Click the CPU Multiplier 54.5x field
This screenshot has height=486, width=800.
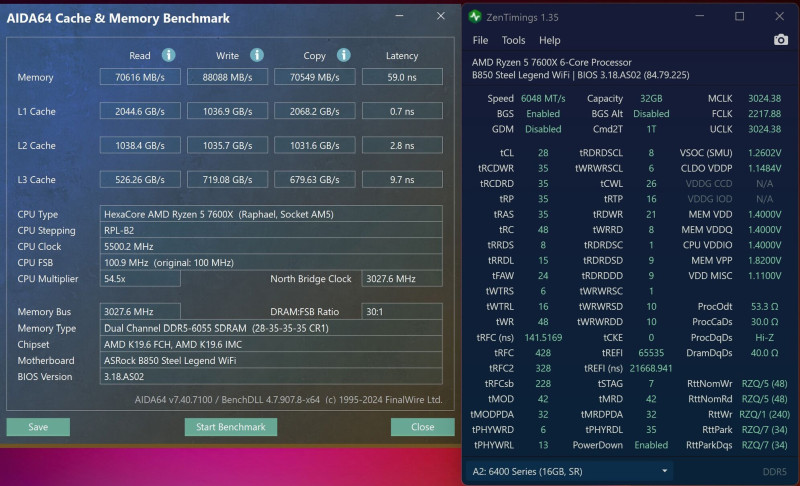point(140,279)
